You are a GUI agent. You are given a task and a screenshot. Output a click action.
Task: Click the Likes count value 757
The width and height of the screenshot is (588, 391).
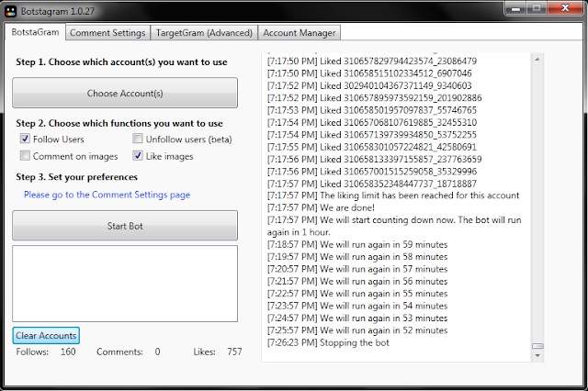point(234,352)
